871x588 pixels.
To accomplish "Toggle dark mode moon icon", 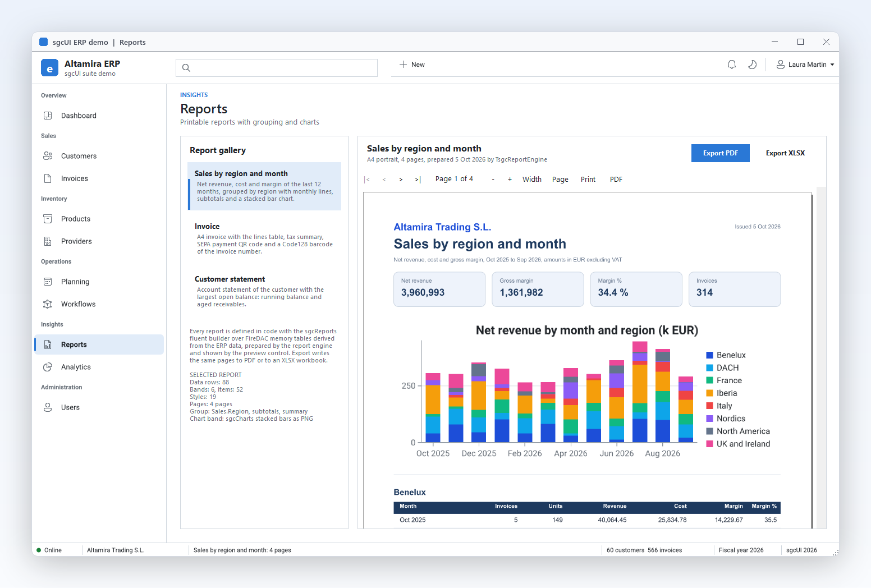I will (753, 65).
